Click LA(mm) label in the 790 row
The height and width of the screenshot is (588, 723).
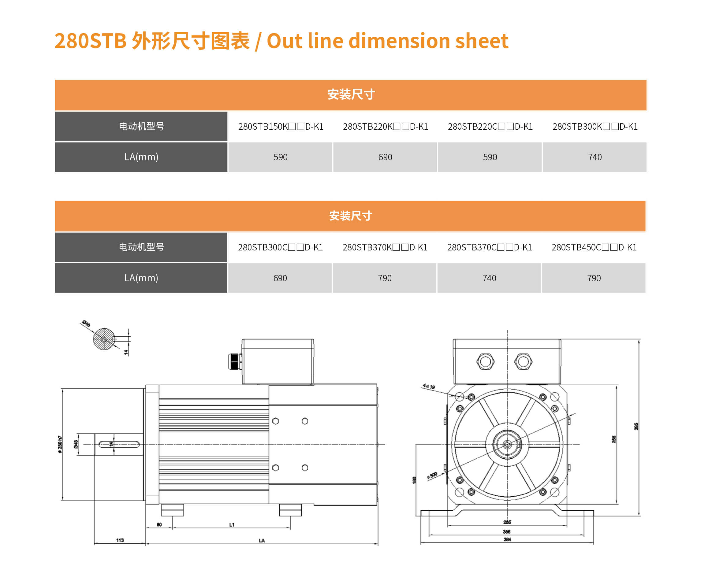141,278
